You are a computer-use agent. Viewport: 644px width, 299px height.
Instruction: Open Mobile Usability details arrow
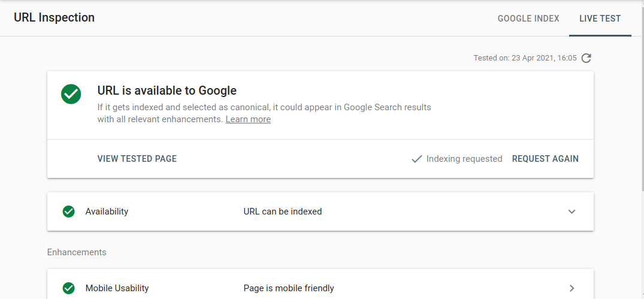[572, 288]
